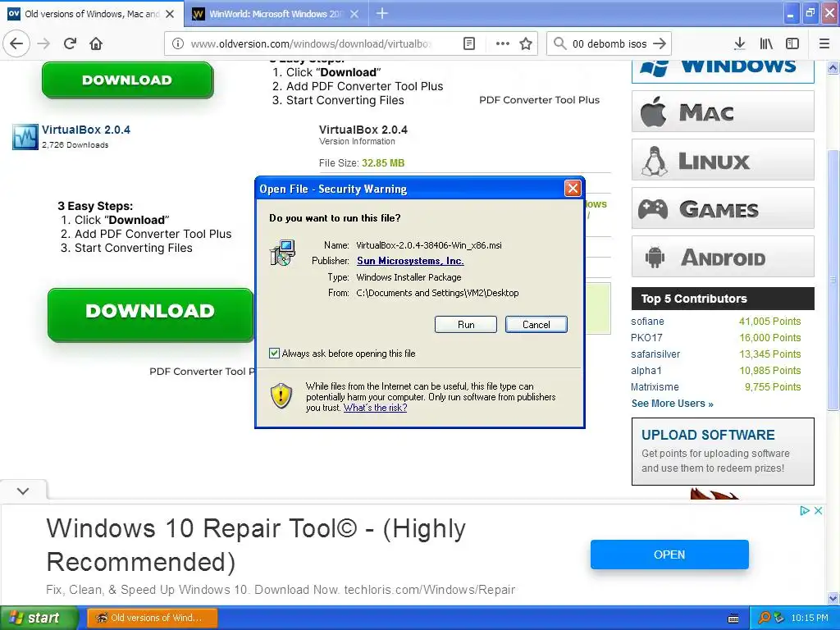Close the WinWorld tab
Screen dimensions: 840x630
(354, 14)
